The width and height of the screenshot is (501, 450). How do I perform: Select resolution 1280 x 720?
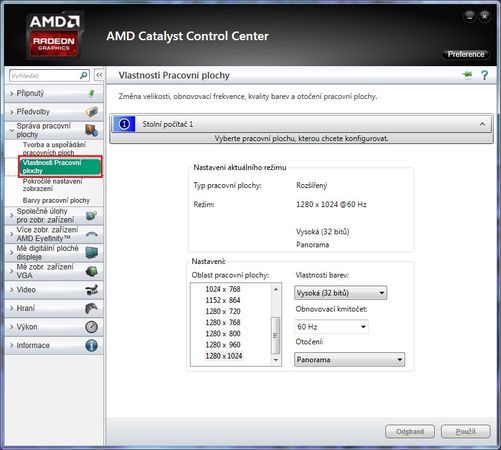pyautogui.click(x=223, y=311)
